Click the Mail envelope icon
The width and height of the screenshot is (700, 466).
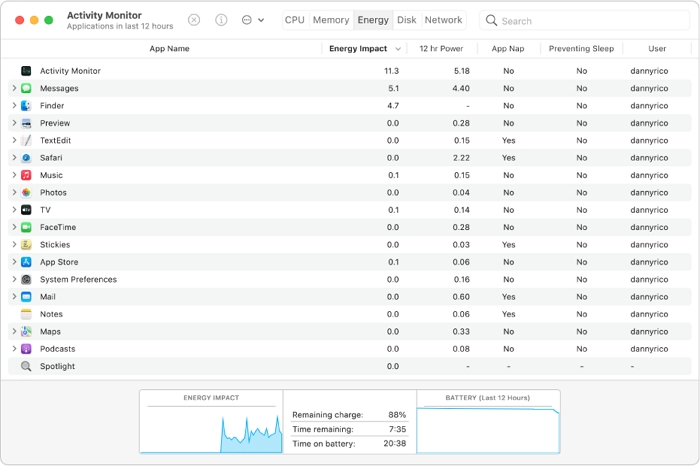pos(26,297)
